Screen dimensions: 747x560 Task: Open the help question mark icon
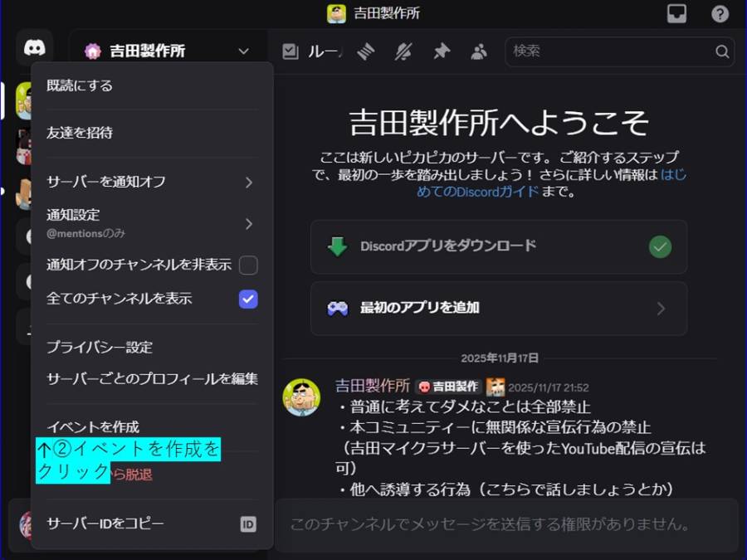click(x=719, y=13)
